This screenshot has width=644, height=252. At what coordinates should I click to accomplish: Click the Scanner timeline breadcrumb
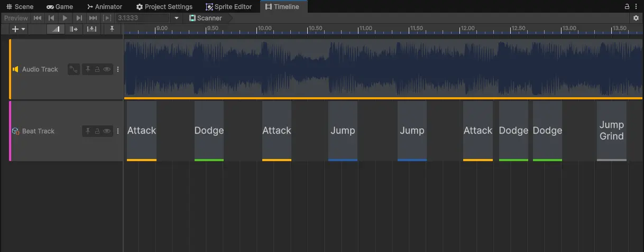(x=206, y=18)
